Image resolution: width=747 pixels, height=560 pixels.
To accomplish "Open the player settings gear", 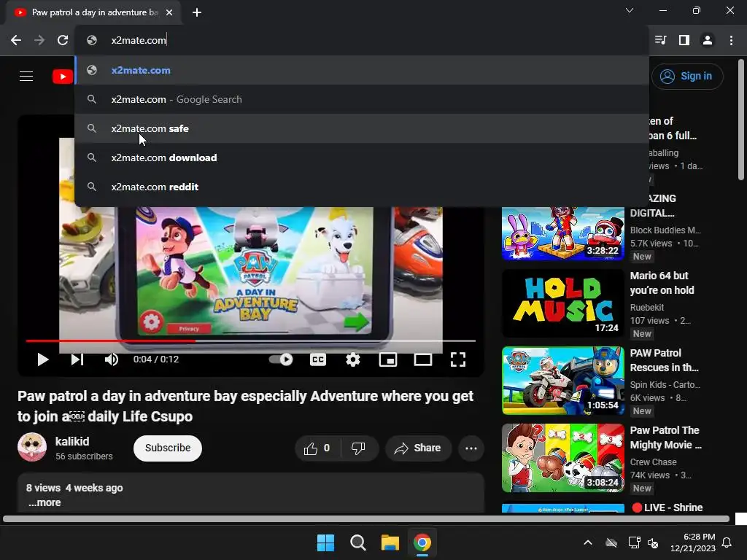I will coord(353,359).
